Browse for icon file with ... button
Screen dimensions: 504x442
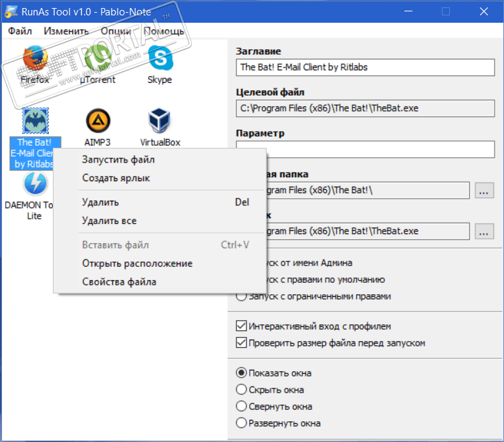[484, 231]
